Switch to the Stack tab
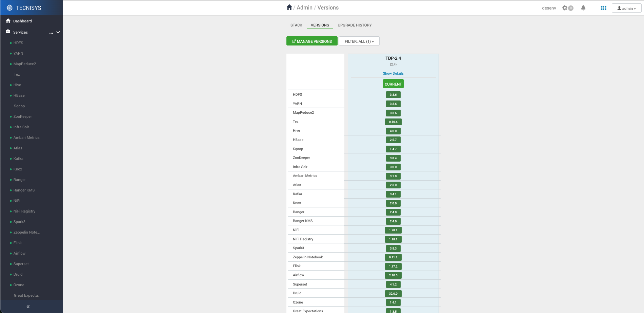 point(296,25)
